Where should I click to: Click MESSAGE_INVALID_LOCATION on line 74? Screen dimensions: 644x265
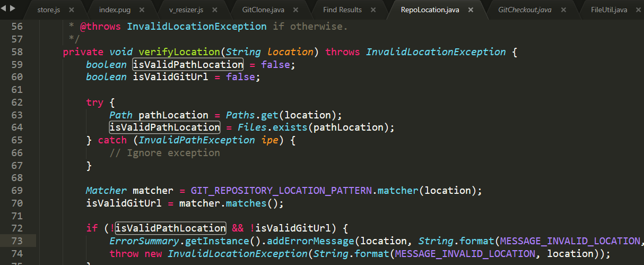465,254
